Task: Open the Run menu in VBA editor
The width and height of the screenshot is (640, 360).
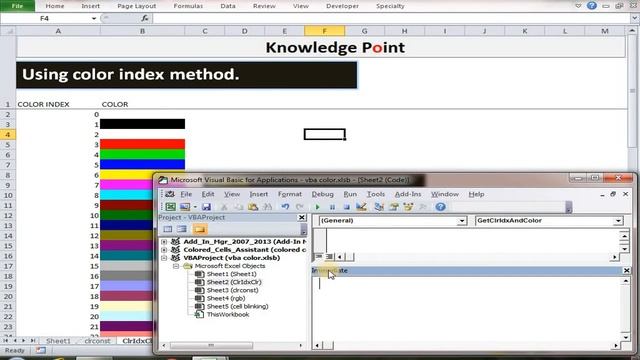Action: [x=350, y=194]
